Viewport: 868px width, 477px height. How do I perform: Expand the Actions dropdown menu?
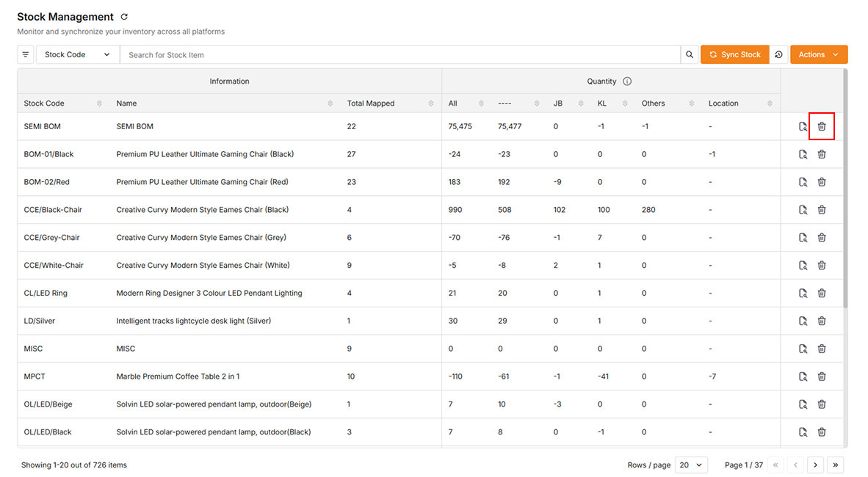click(x=819, y=55)
